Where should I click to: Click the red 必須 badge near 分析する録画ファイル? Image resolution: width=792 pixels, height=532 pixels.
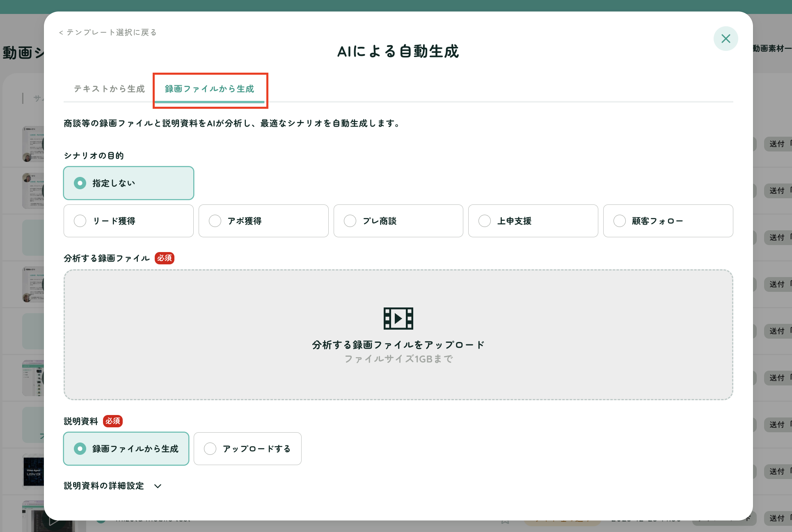(x=165, y=258)
